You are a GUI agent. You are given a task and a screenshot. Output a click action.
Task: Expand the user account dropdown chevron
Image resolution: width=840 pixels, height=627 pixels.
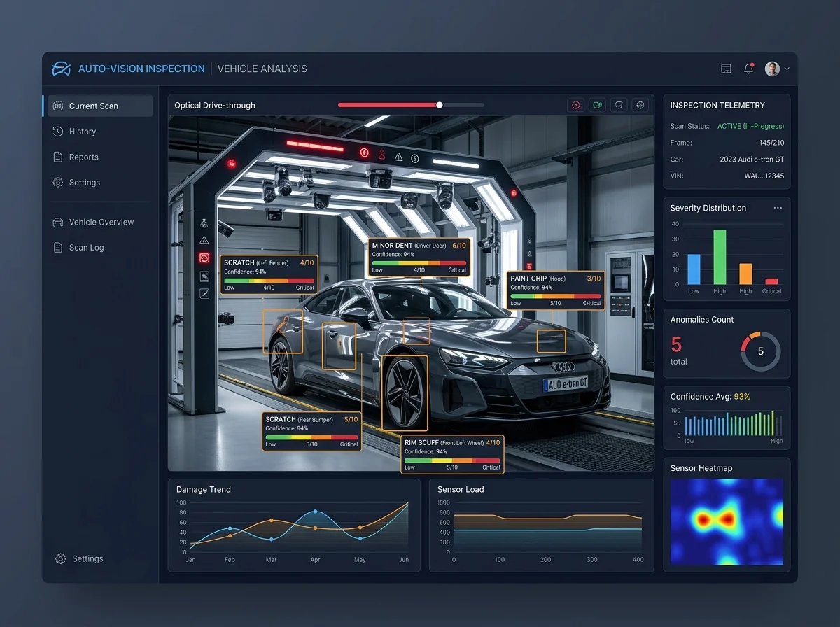[x=787, y=69]
